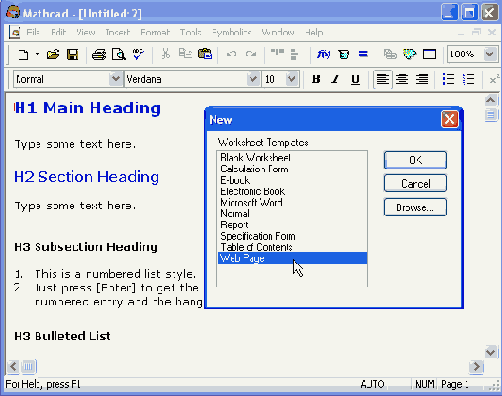502x396 pixels.
Task: Close the New dialog with X
Action: [x=450, y=119]
